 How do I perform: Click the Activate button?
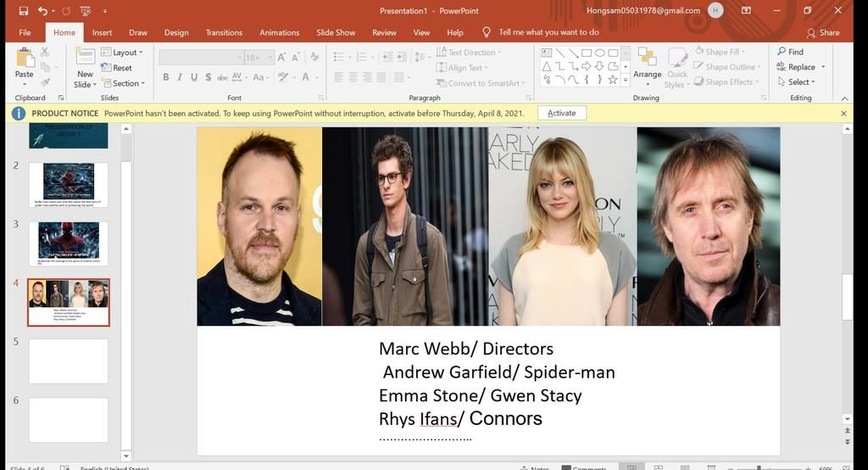coord(562,113)
